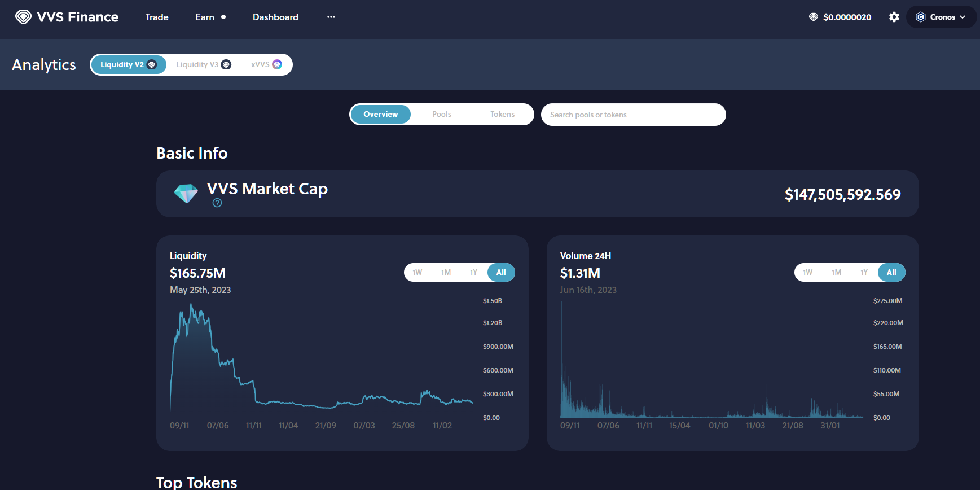
Task: Click the diamond icon beside VVS Market Cap
Action: pos(186,194)
